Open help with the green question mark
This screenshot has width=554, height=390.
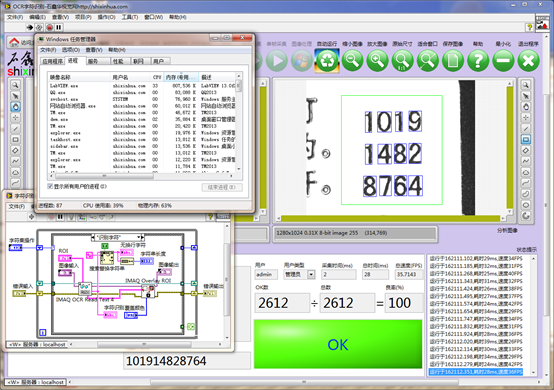click(x=478, y=61)
